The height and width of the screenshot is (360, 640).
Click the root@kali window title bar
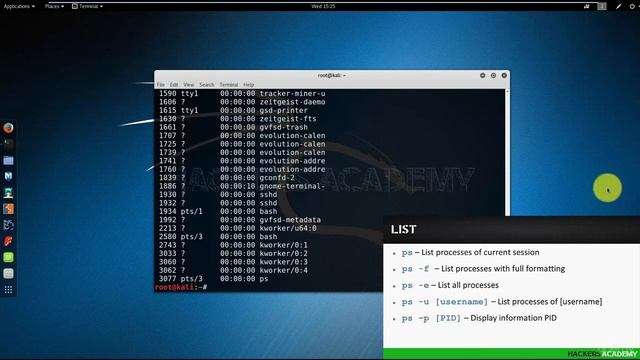pyautogui.click(x=331, y=76)
